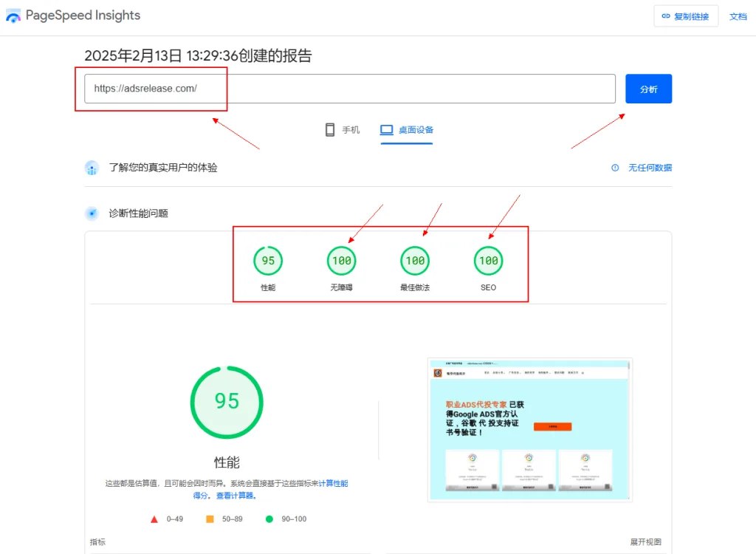The width and height of the screenshot is (756, 554).
Task: Select the 100 无障碍 score gauge
Action: (341, 261)
